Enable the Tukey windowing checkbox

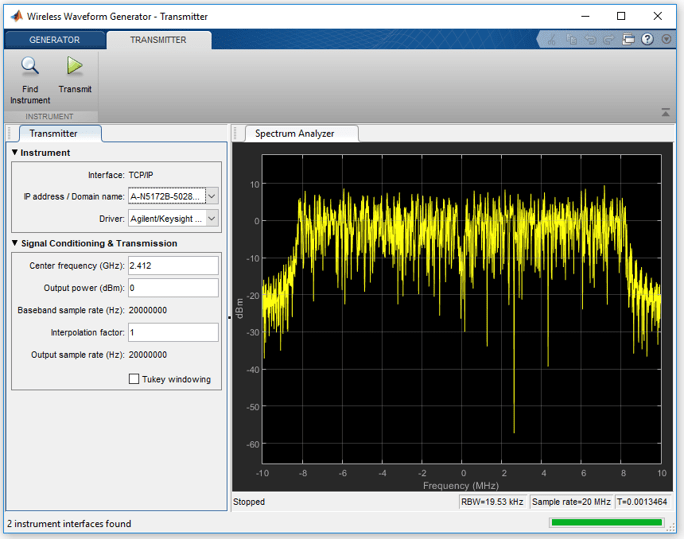[134, 379]
